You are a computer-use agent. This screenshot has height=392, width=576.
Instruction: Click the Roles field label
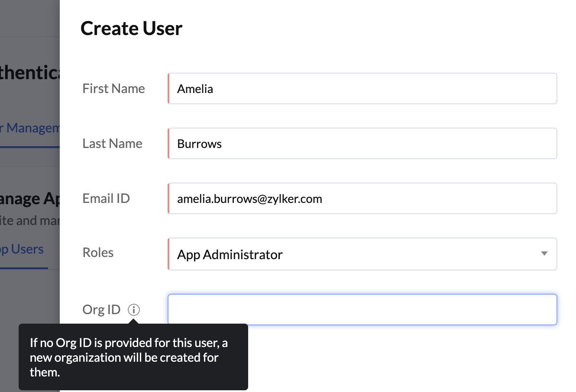(x=98, y=253)
